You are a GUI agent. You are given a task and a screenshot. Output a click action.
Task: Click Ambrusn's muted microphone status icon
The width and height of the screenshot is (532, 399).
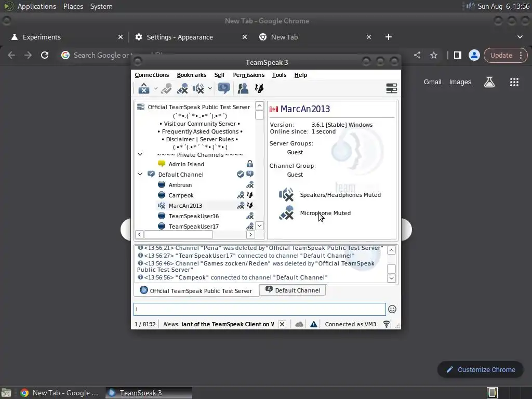[250, 185]
